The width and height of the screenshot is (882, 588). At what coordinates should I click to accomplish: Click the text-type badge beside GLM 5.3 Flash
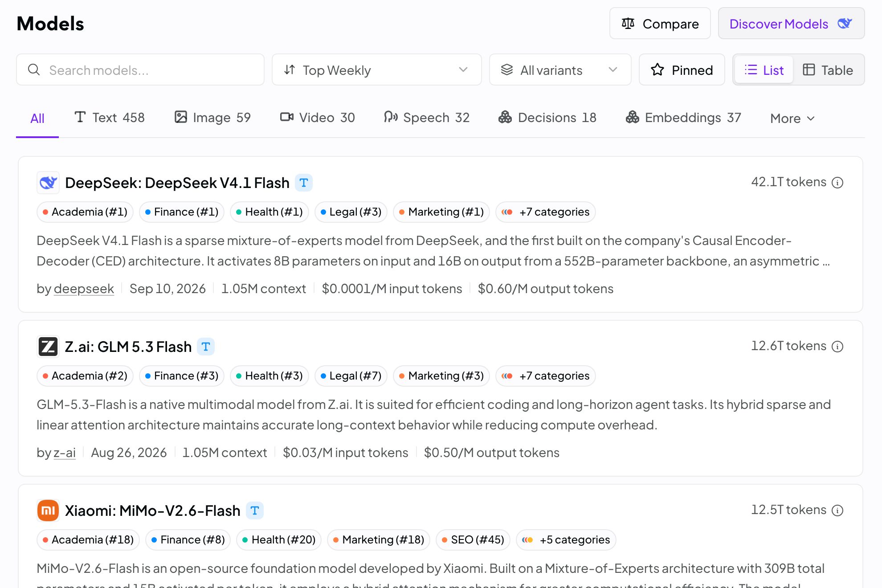pos(206,347)
